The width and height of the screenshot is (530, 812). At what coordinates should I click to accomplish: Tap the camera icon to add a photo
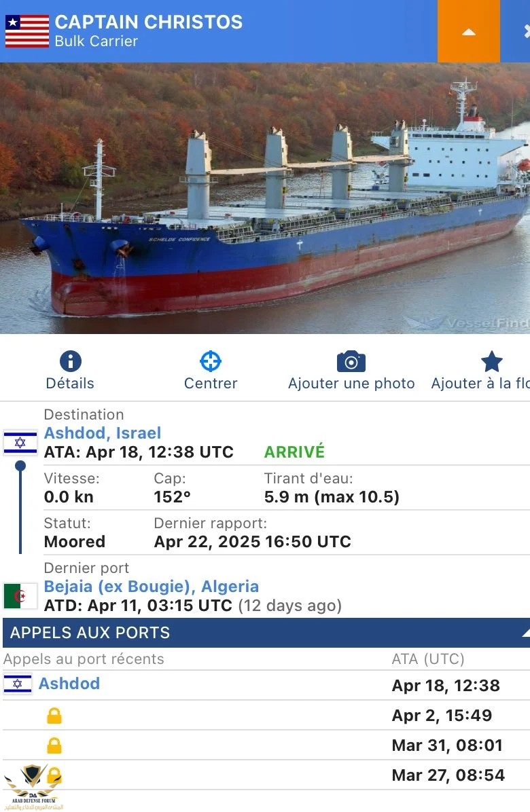point(351,361)
